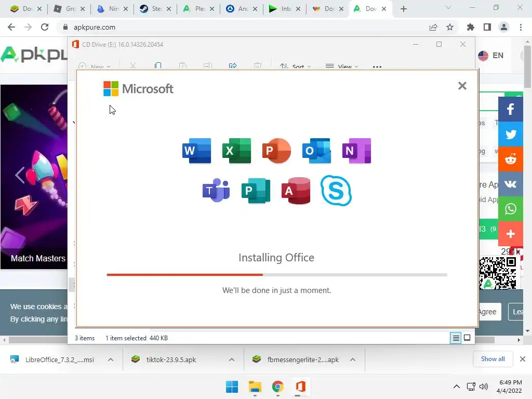
Task: Show hidden system tray icons
Action: coord(457,387)
